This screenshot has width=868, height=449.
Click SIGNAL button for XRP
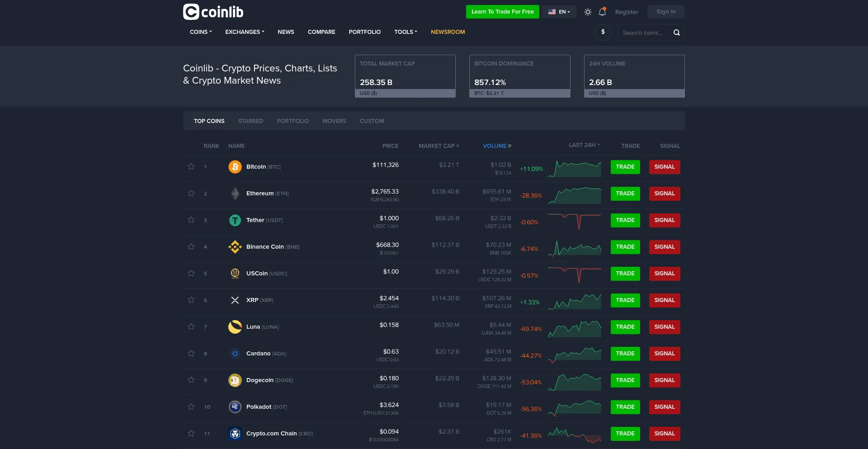[x=665, y=300]
